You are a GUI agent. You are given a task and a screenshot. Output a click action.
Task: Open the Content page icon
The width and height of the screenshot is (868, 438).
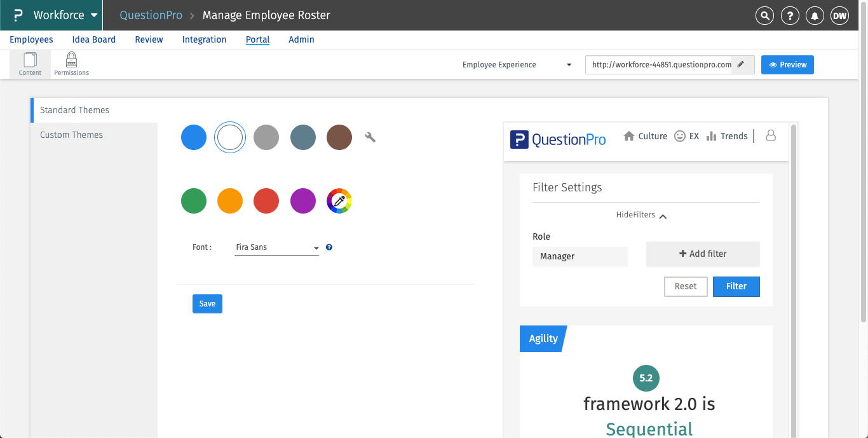pyautogui.click(x=30, y=64)
